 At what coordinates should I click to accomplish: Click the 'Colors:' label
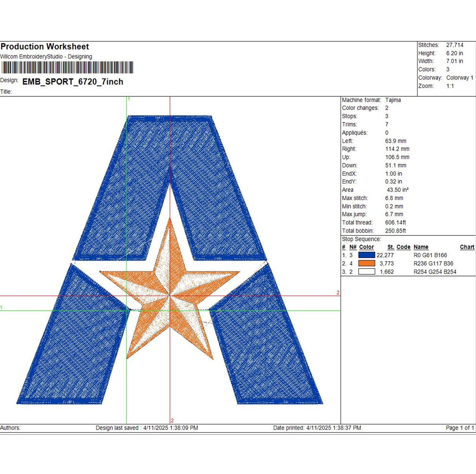[x=427, y=69]
